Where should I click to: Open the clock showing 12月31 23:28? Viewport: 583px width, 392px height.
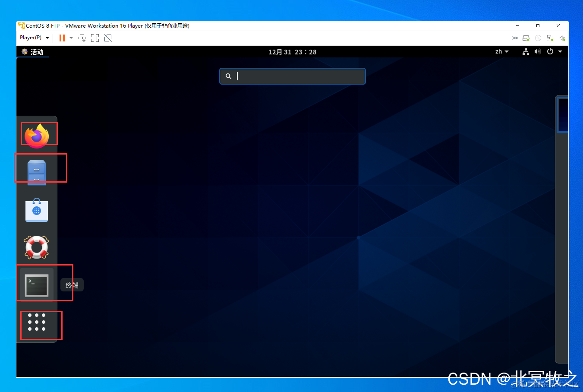(293, 52)
